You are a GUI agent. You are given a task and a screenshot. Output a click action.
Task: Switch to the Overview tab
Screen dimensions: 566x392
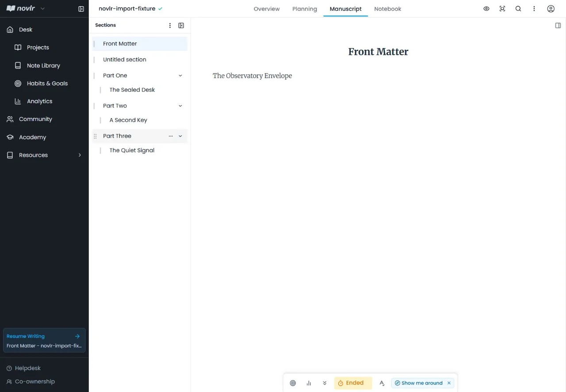pyautogui.click(x=267, y=9)
